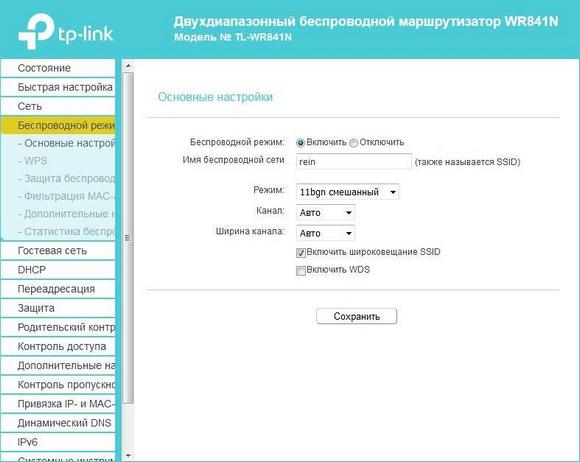Open the Режим dropdown 11bgn смешанный

click(x=347, y=192)
